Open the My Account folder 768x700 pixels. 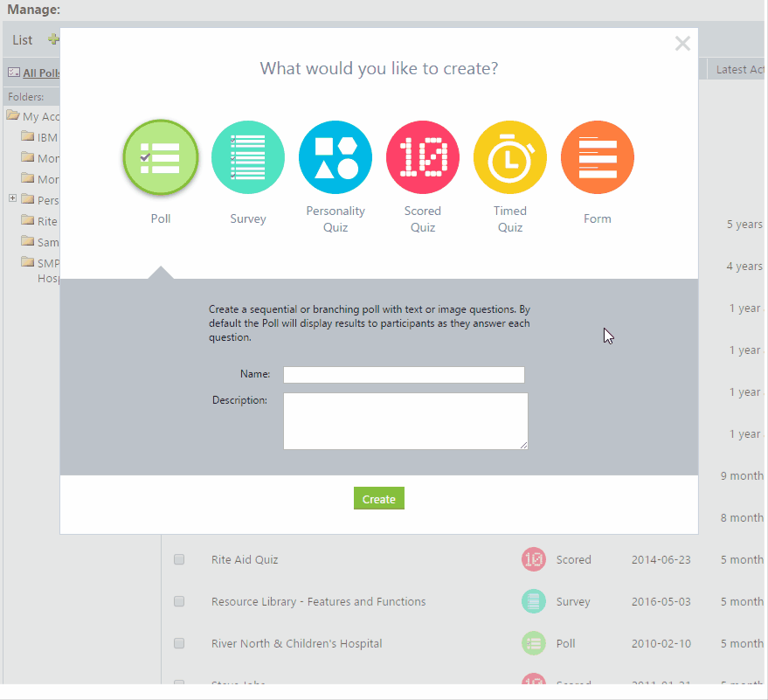click(x=41, y=116)
